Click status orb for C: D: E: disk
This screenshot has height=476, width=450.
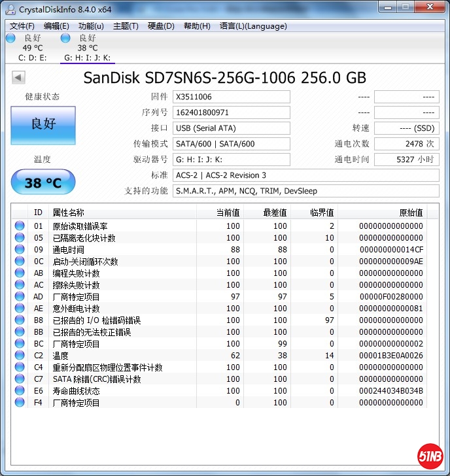coord(10,38)
